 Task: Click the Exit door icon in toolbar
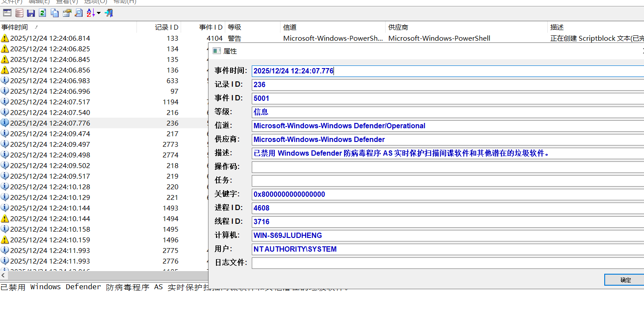coord(109,13)
